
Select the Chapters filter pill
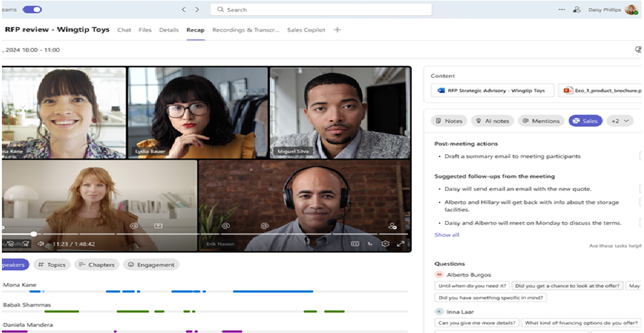click(x=97, y=265)
